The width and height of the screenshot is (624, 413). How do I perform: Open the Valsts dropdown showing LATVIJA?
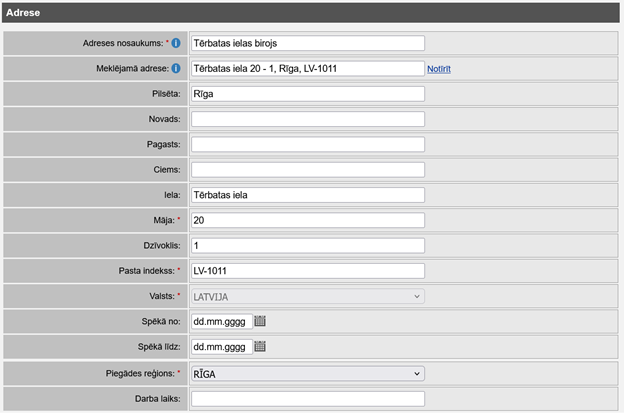click(307, 296)
